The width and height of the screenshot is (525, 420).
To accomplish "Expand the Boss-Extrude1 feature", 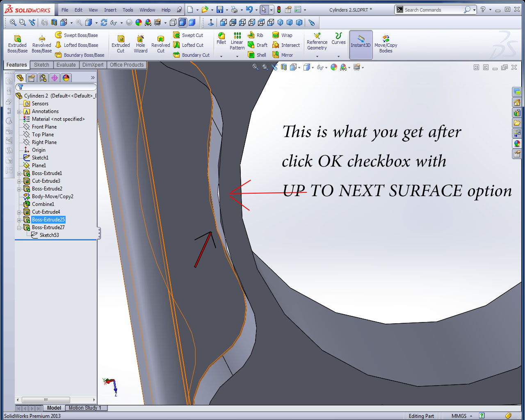I will [x=19, y=173].
